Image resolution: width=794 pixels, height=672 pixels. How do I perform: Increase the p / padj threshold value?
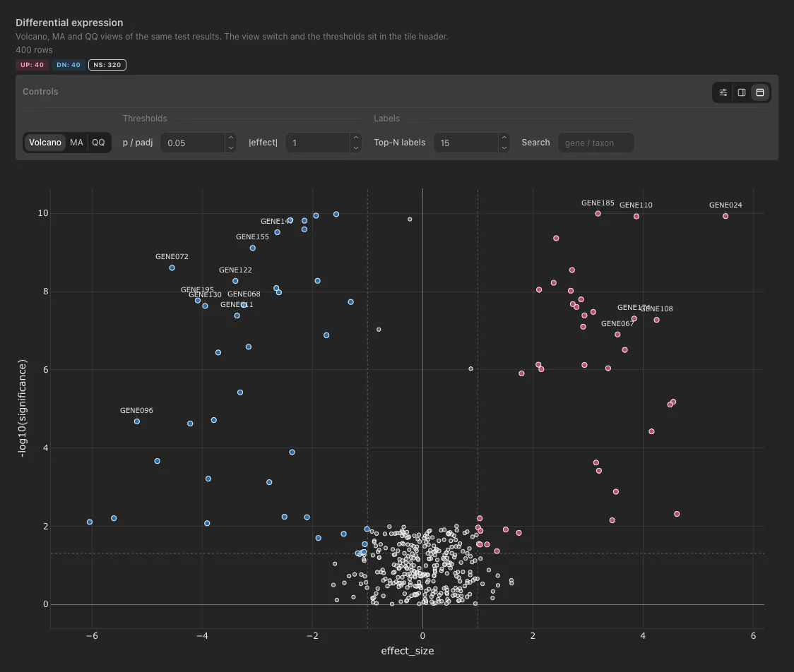(x=231, y=138)
